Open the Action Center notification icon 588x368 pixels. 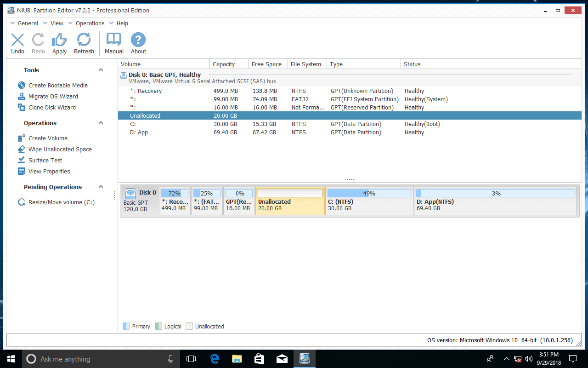click(x=573, y=359)
